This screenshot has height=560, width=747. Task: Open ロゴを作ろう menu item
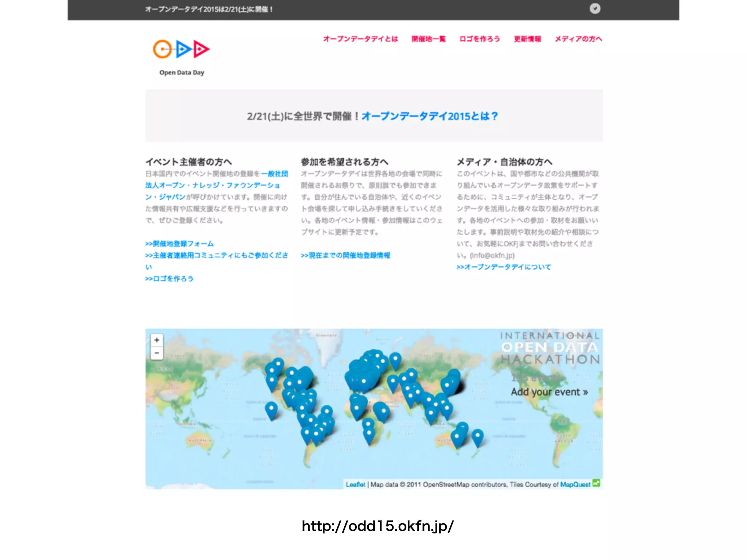(x=480, y=39)
